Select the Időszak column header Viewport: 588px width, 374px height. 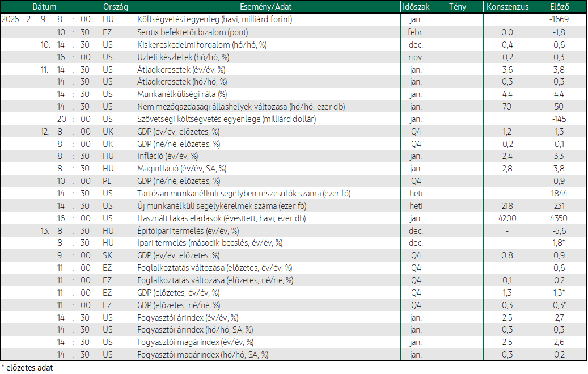(416, 7)
